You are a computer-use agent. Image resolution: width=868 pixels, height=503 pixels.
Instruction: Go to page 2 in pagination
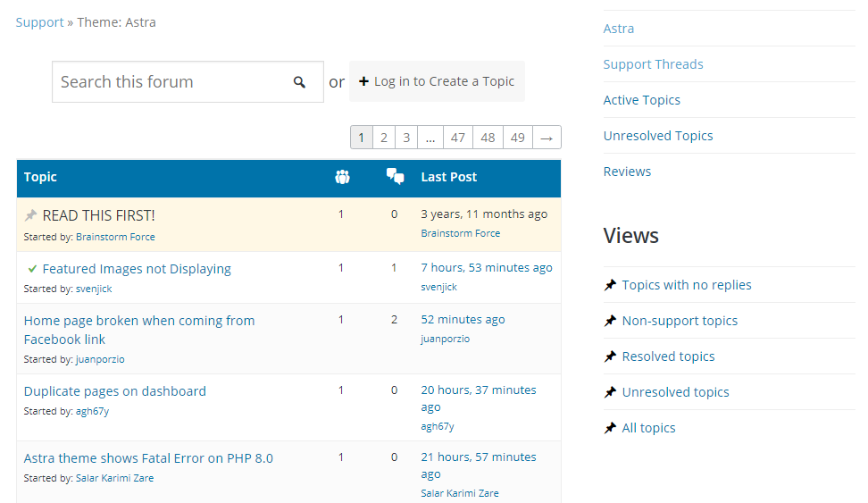tap(383, 138)
